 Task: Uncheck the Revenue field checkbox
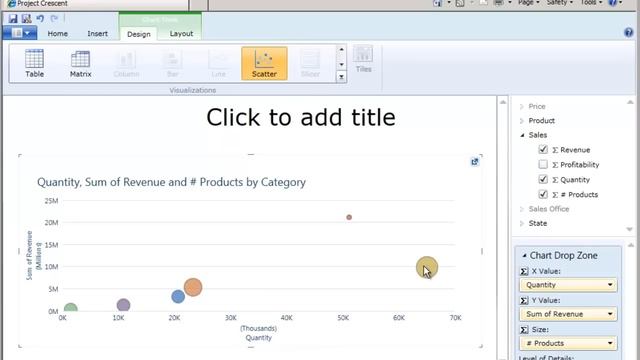point(543,149)
